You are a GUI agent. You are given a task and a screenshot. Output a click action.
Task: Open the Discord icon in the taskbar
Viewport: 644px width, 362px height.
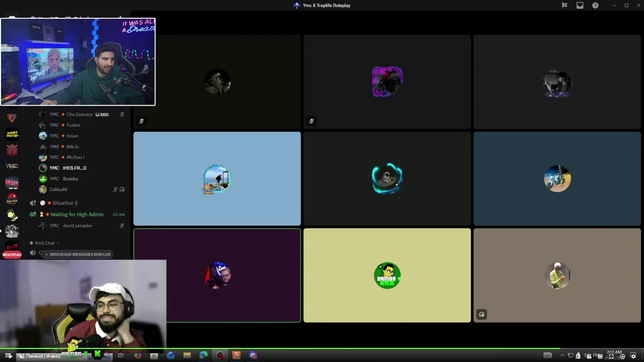253,355
